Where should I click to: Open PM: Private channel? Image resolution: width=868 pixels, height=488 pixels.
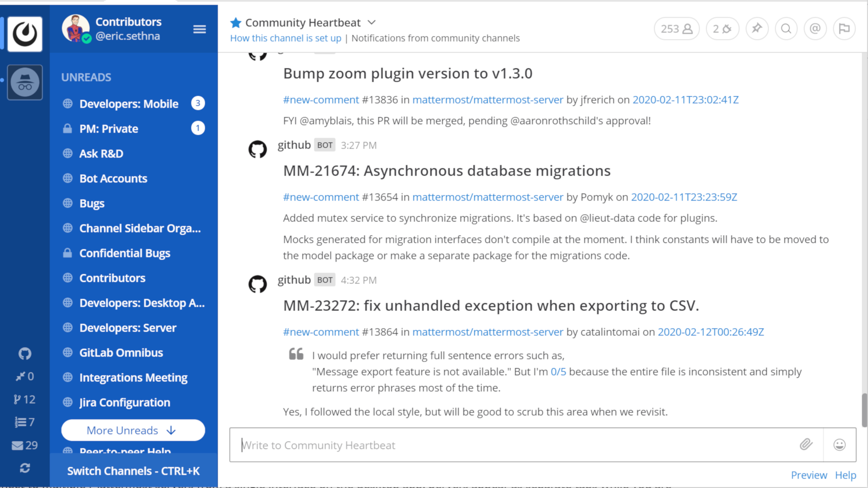(x=134, y=129)
